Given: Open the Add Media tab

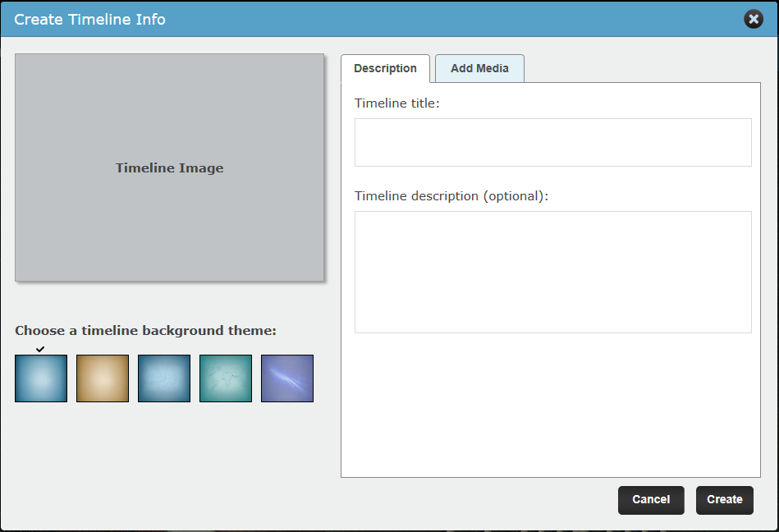Looking at the screenshot, I should (x=479, y=68).
